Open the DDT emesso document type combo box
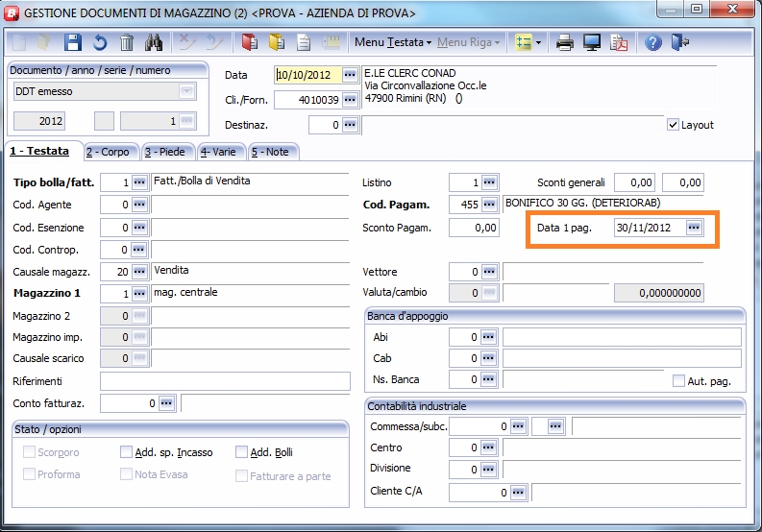The image size is (762, 532). click(186, 91)
